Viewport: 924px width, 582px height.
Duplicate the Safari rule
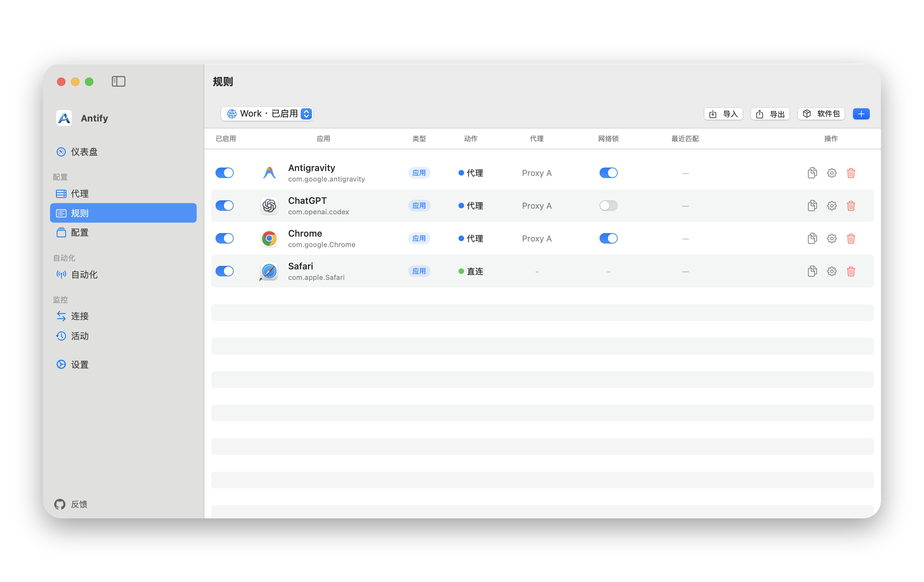[x=812, y=272]
